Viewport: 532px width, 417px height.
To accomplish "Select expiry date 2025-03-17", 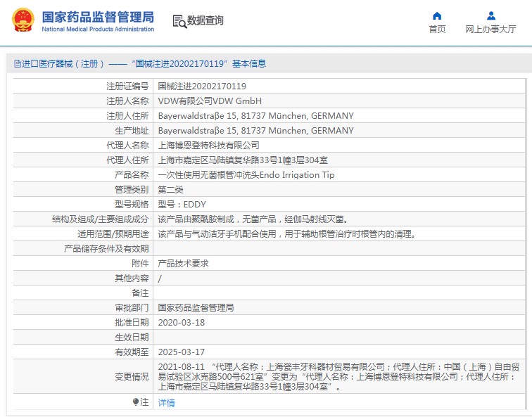I will pyautogui.click(x=182, y=352).
